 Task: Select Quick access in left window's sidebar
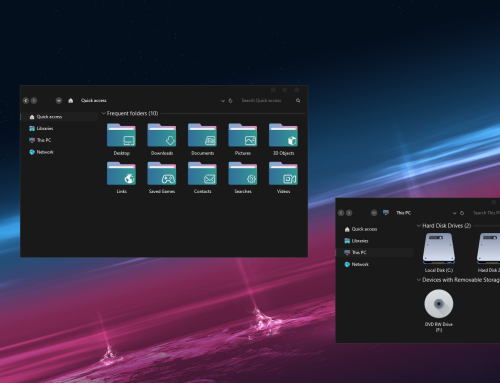click(59, 117)
